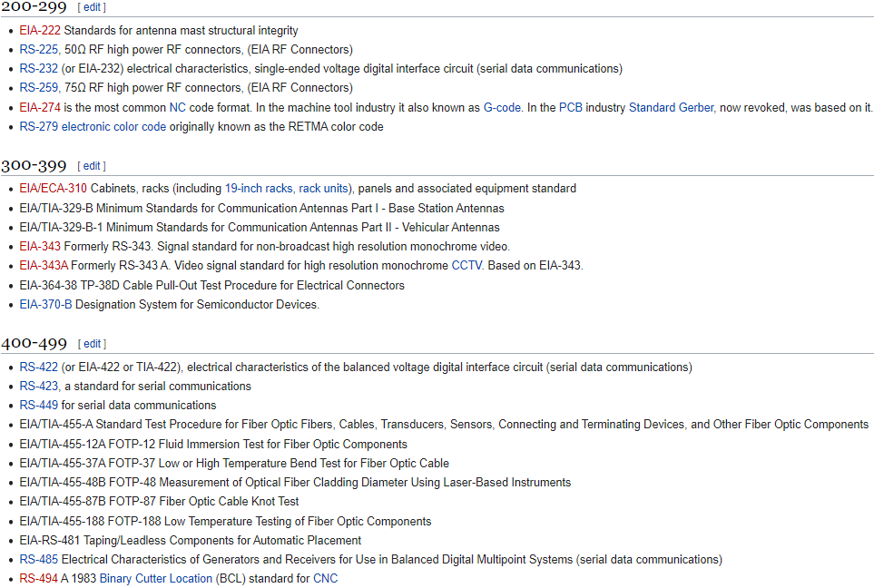Follow the 19-inch racks link
This screenshot has height=588, width=874.
tap(259, 189)
